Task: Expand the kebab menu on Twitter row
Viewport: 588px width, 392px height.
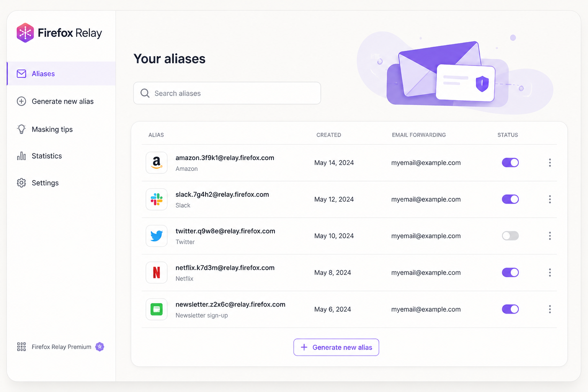Action: [x=550, y=236]
